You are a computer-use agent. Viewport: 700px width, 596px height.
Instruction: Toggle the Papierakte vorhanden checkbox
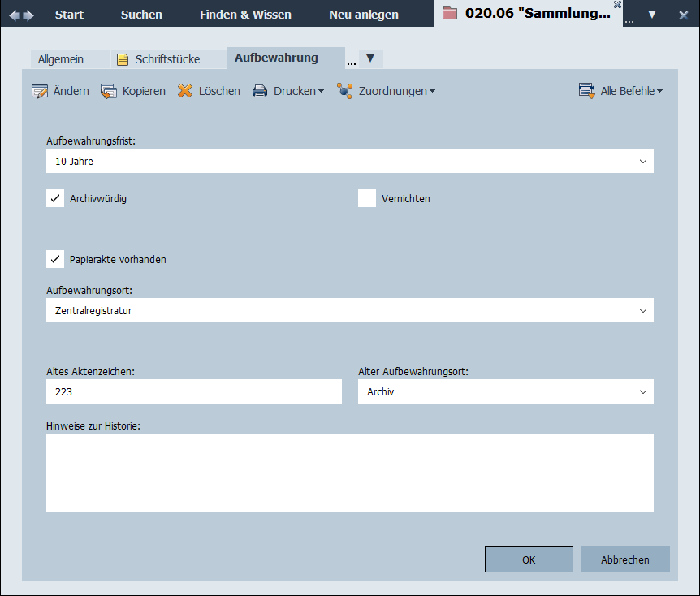[55, 259]
